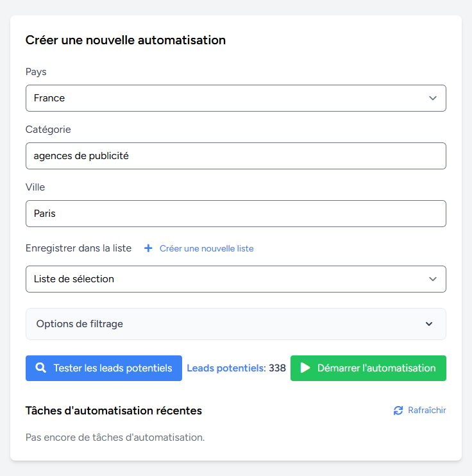The width and height of the screenshot is (472, 476).
Task: Expand the Options de filtrage section
Action: (236, 324)
